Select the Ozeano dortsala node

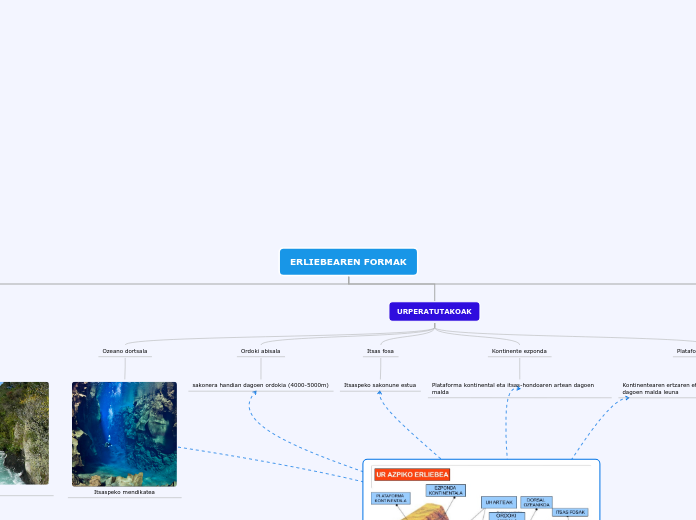(125, 351)
